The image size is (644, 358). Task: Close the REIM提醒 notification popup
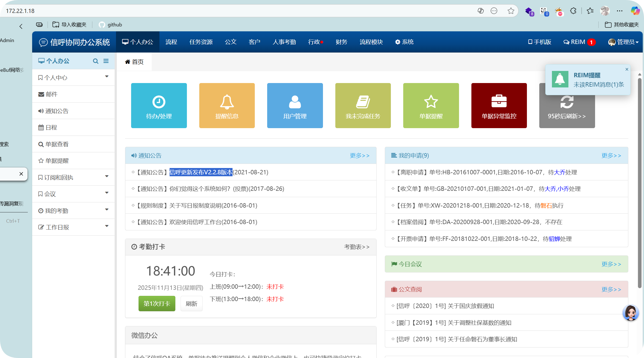click(x=627, y=69)
